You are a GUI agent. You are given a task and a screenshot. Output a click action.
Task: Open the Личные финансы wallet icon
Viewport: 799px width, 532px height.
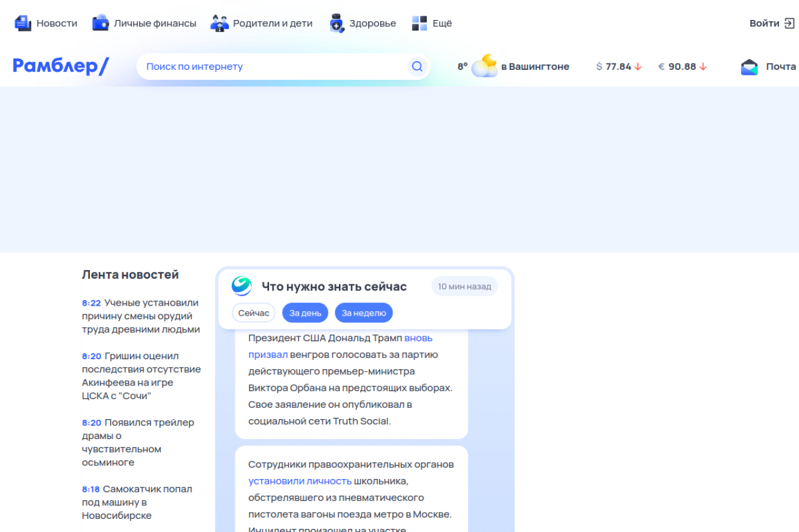pyautogui.click(x=100, y=23)
